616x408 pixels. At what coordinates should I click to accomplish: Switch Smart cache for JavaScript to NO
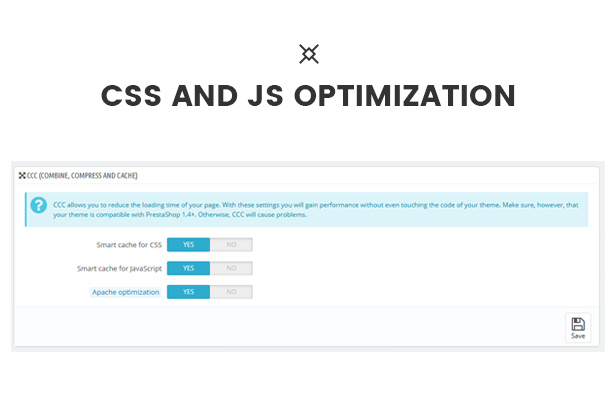(x=231, y=268)
